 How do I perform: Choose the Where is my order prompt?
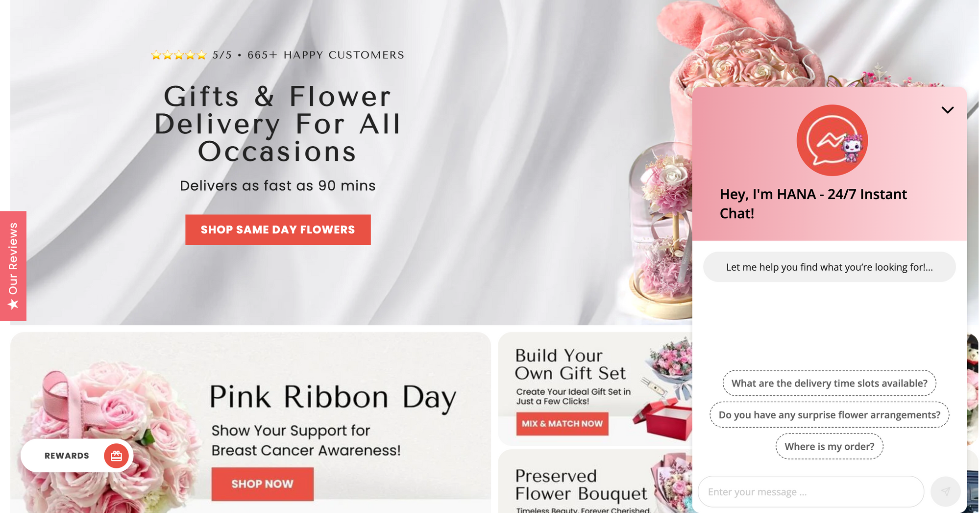click(x=829, y=446)
